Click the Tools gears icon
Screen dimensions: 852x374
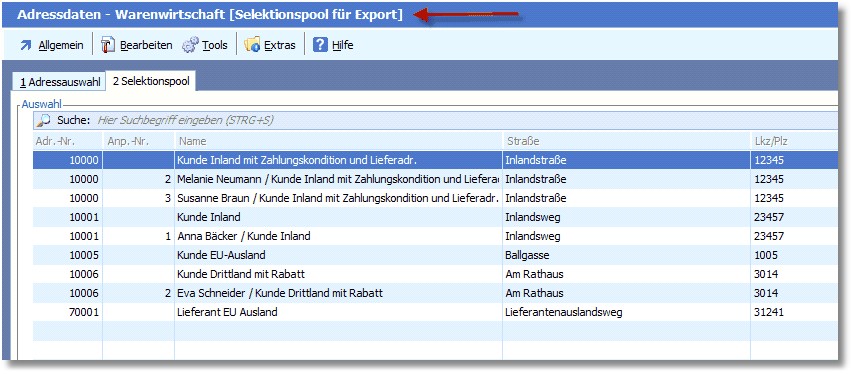[x=190, y=45]
